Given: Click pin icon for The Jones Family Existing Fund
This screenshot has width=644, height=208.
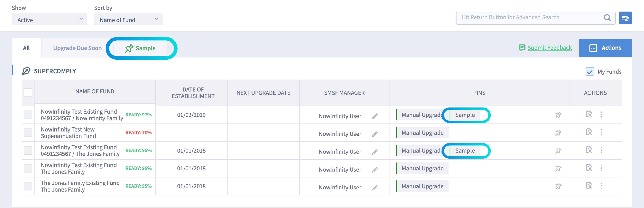Looking at the screenshot, I should [558, 186].
